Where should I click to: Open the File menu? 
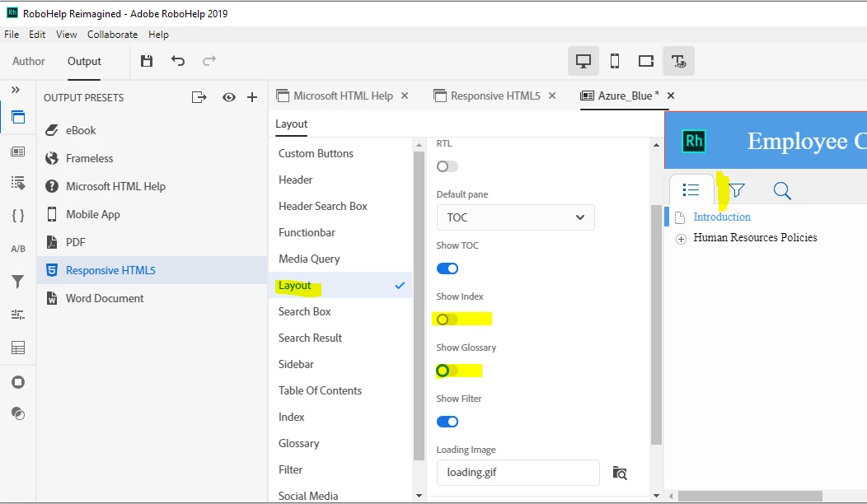pos(12,35)
